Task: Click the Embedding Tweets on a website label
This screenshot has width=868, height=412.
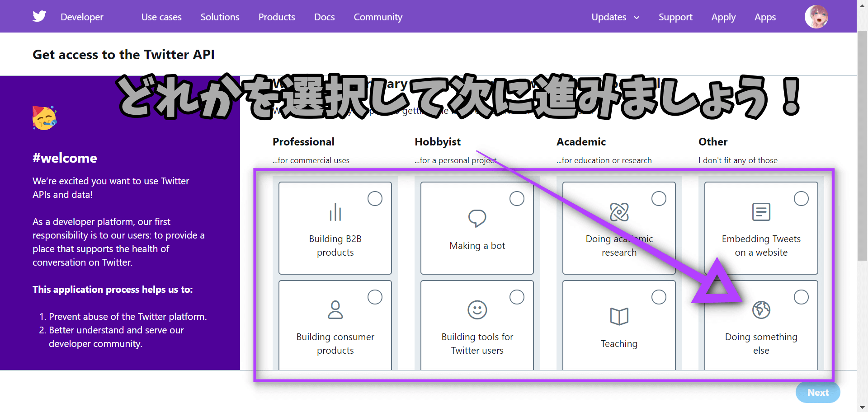Action: [761, 245]
